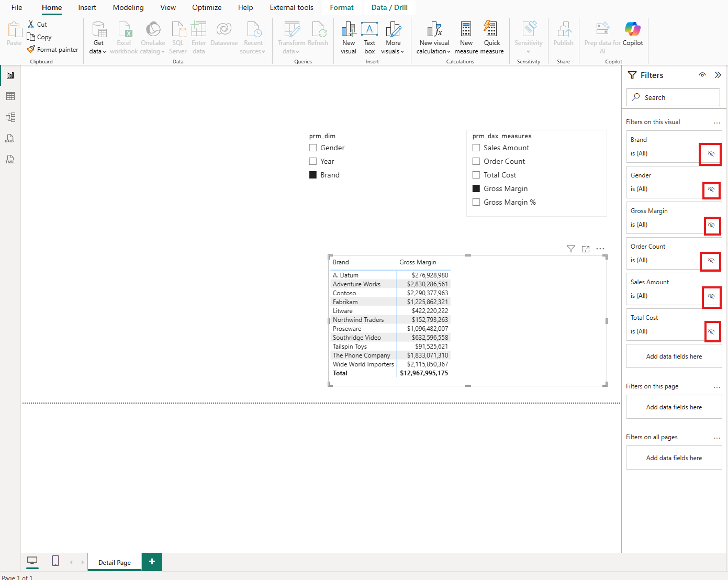Open More options on table visual
The image size is (728, 580).
(x=600, y=249)
